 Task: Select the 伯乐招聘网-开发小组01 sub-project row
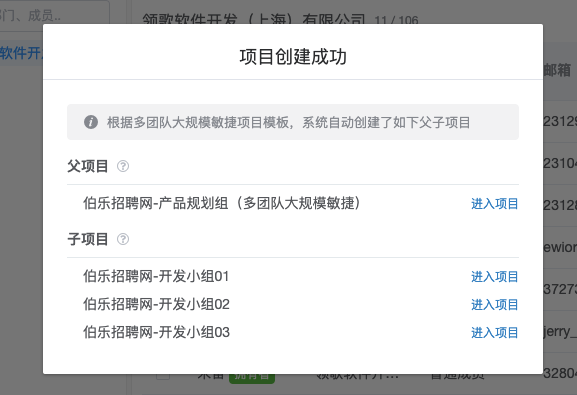tap(293, 276)
